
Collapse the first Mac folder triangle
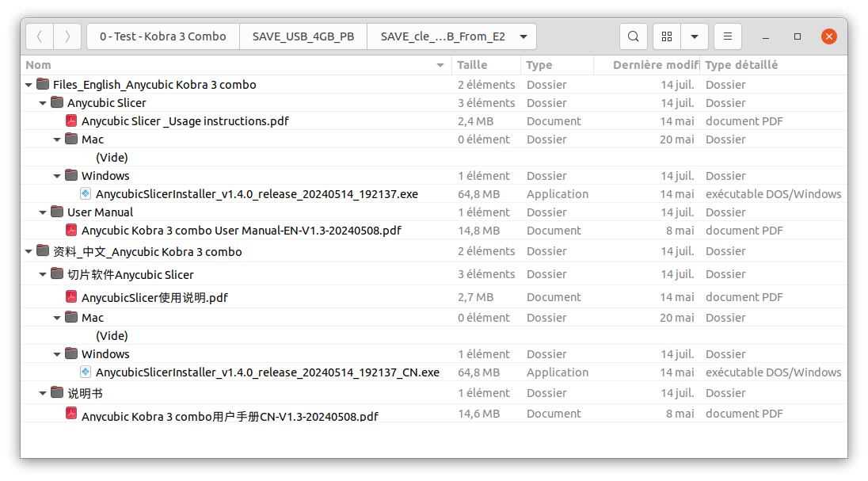click(x=57, y=139)
